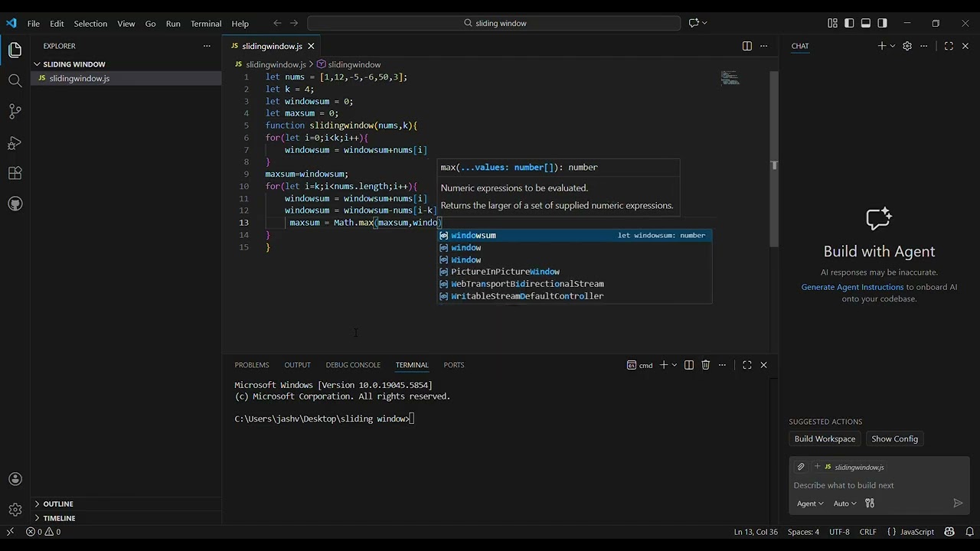Click the Explorer more actions ellipsis

[x=207, y=46]
